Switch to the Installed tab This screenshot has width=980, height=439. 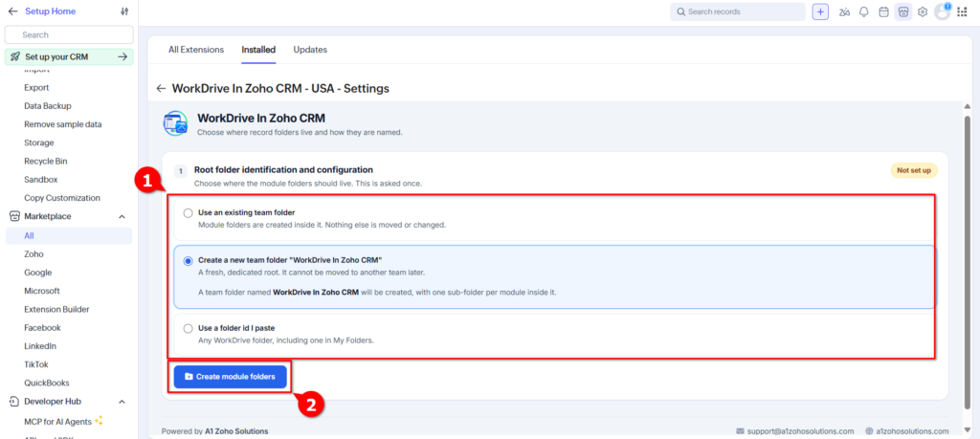(258, 50)
